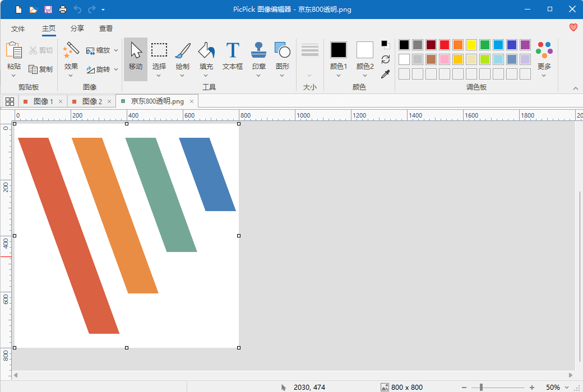Open the quick access toolbar dropdown arrow
Viewport: 583px width, 392px height.
pyautogui.click(x=103, y=10)
